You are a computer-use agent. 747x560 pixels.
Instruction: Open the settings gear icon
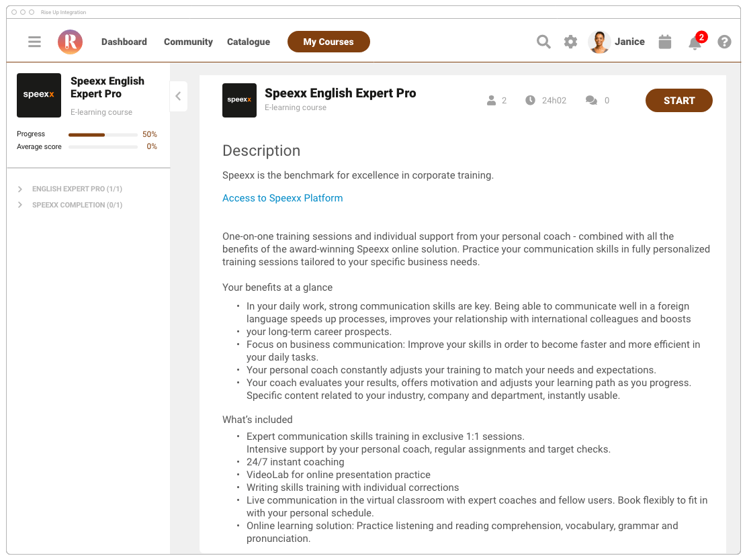coord(570,42)
